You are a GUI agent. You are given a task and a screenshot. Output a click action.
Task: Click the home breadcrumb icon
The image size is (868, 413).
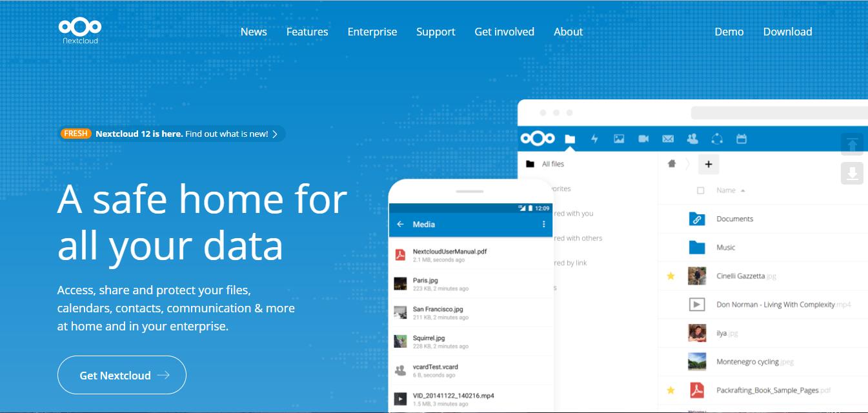671,164
